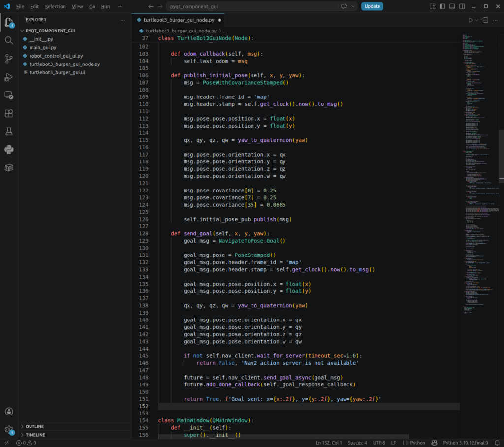Image resolution: width=504 pixels, height=447 pixels.
Task: Change encoding via UTF-8
Action: click(x=379, y=443)
